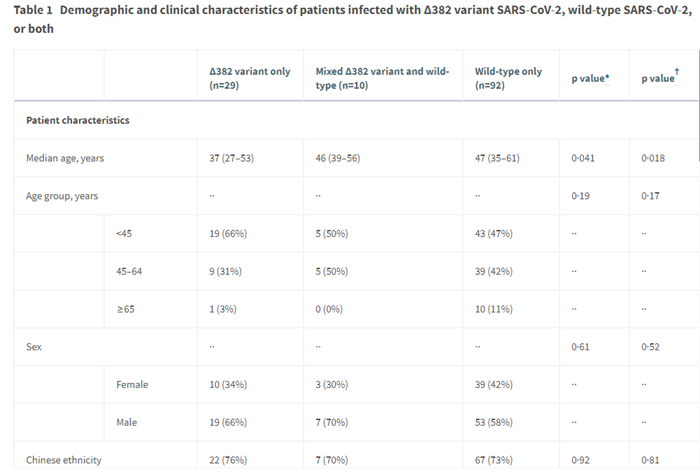Select the ≥65 age subgroup label
This screenshot has width=700, height=476.
[125, 309]
